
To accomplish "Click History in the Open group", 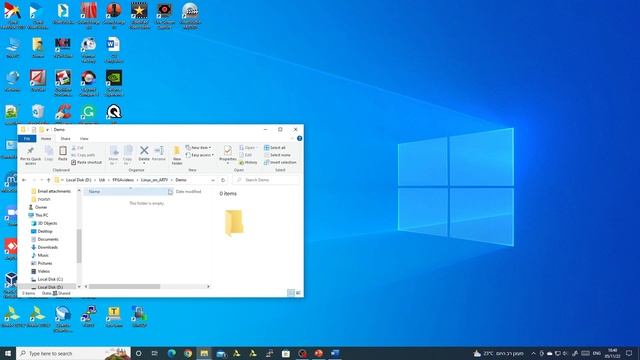I will pos(248,162).
